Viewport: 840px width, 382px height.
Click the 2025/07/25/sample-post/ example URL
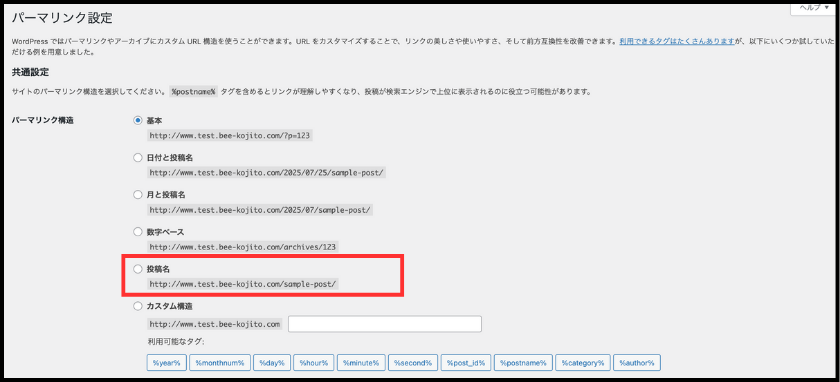(267, 173)
